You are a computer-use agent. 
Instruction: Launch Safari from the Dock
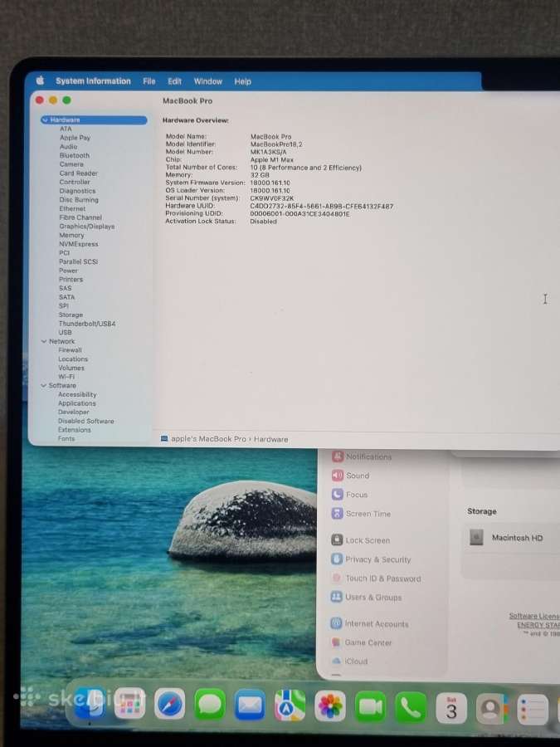(x=169, y=704)
